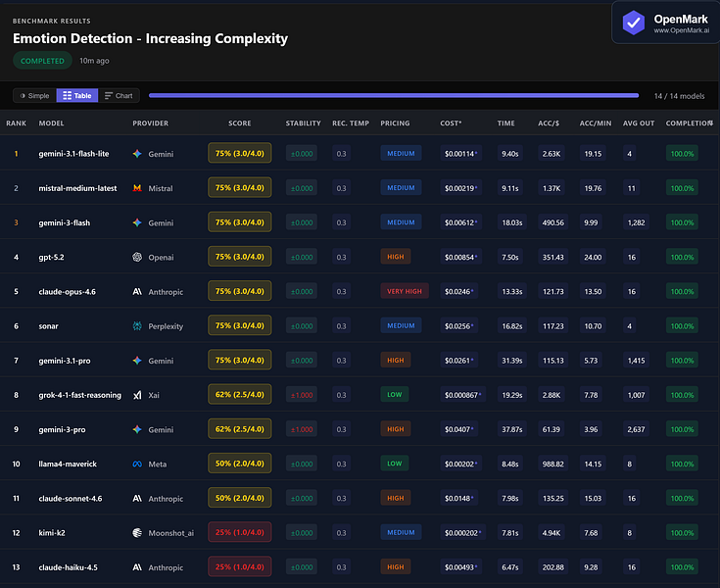Click the Gemini icon in the gemini-3-flash row
Image resolution: width=720 pixels, height=588 pixels.
(x=137, y=222)
